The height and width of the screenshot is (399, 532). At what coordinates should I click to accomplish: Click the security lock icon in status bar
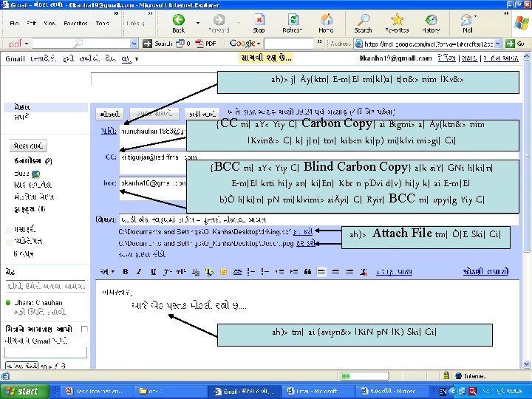click(x=446, y=375)
